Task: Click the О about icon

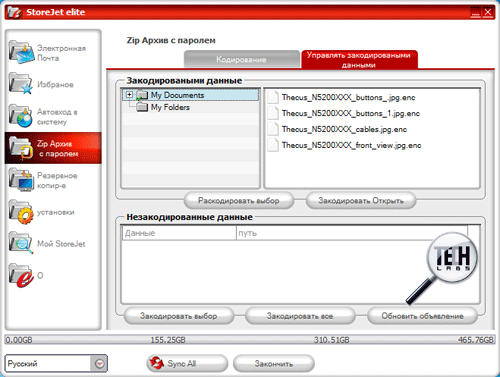Action: [x=21, y=275]
